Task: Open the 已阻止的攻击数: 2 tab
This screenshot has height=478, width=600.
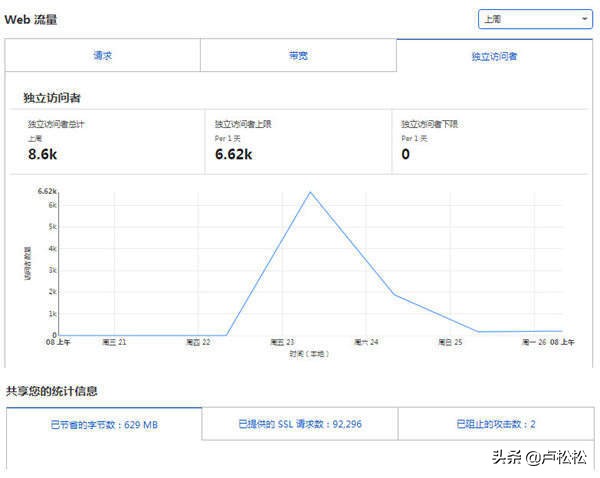Action: click(x=496, y=424)
